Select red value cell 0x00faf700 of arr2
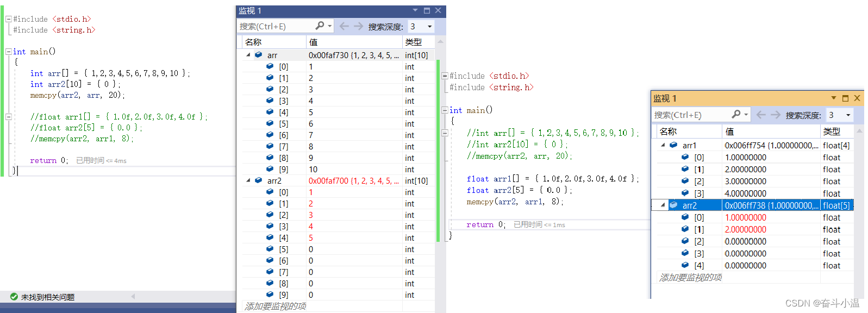 [354, 180]
